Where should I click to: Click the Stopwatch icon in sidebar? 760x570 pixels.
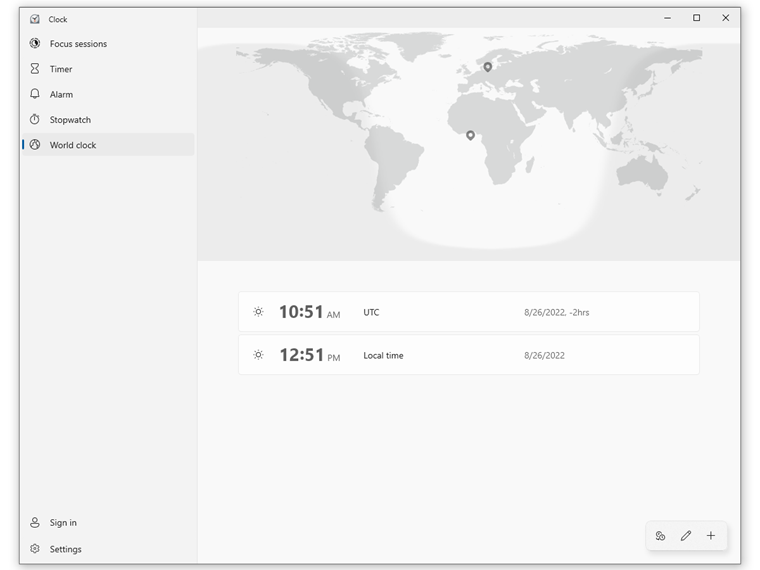click(35, 120)
